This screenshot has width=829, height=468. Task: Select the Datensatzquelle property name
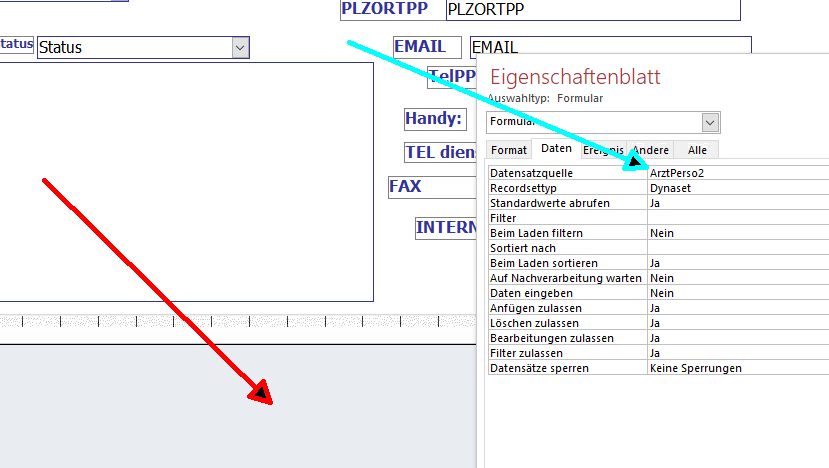[567, 173]
